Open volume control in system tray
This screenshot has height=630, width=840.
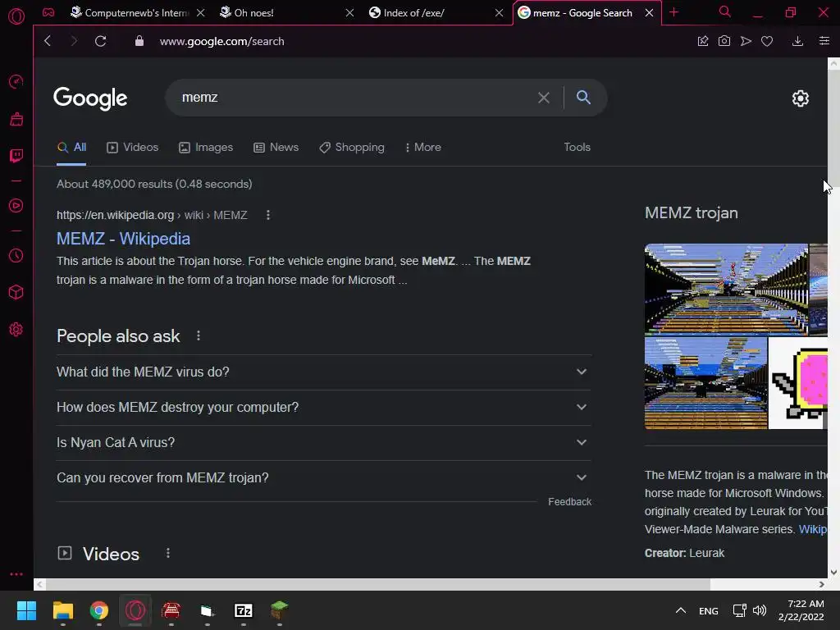[x=759, y=610]
